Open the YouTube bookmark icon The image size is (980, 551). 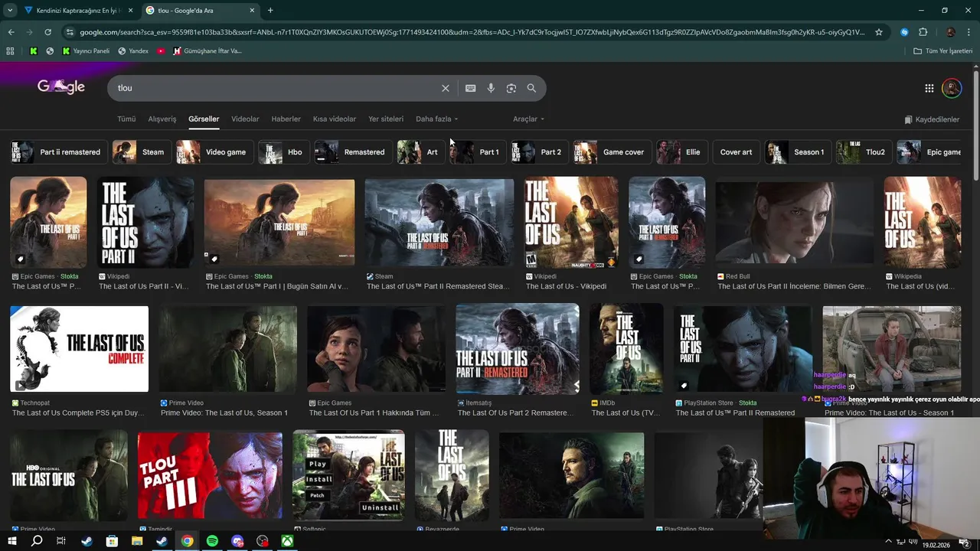(x=161, y=51)
